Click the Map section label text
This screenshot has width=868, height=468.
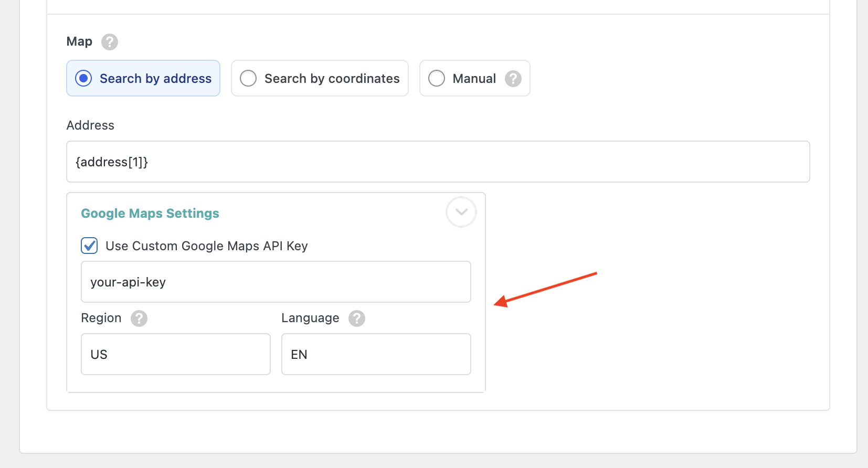[x=79, y=41]
